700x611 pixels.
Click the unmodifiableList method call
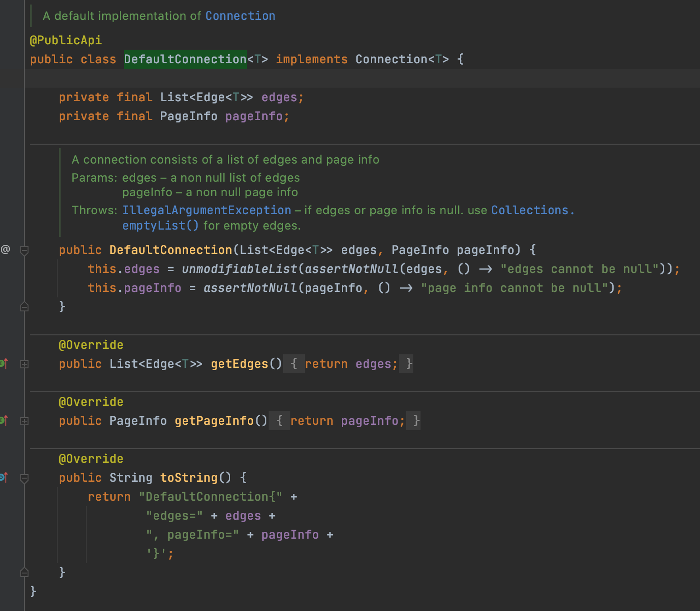point(239,269)
